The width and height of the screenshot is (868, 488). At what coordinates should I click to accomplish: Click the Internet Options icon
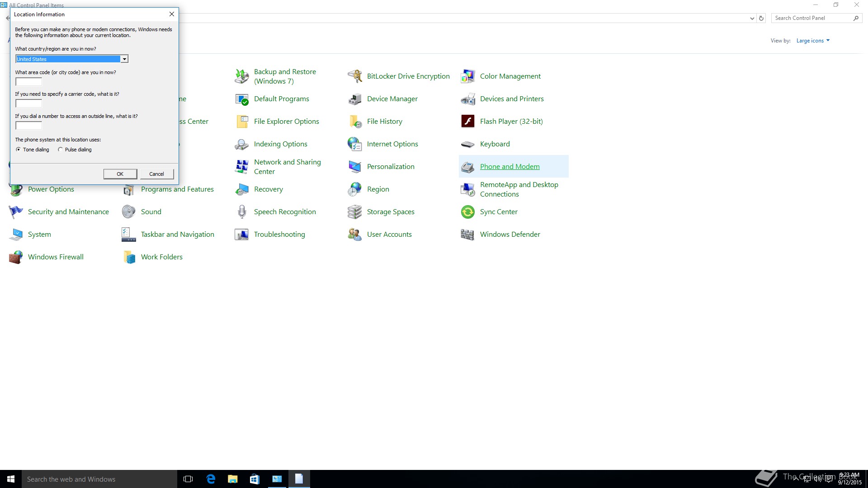click(x=355, y=144)
